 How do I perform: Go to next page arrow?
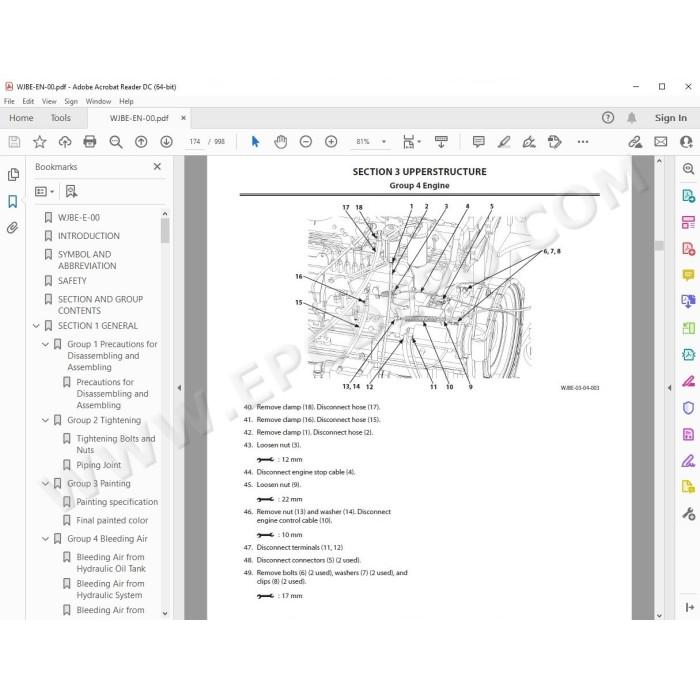167,142
